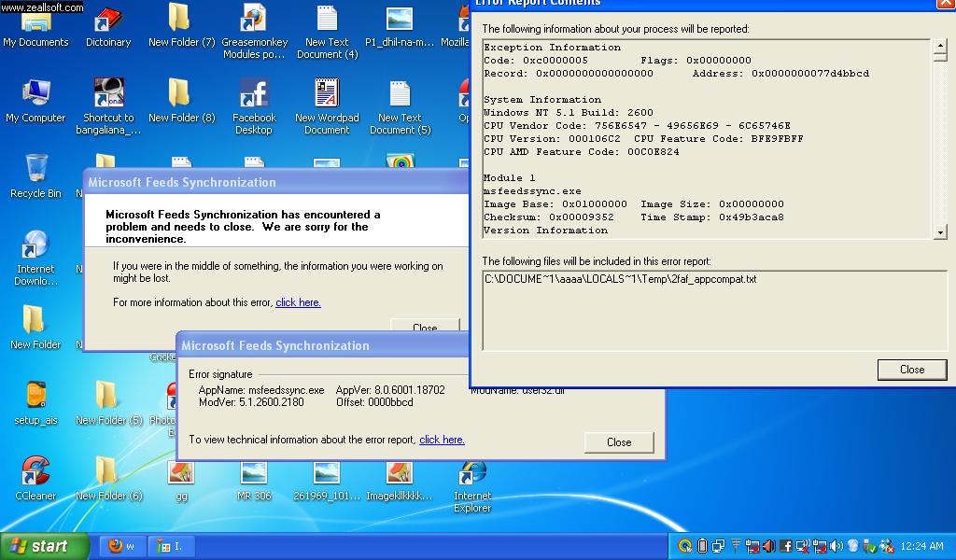
Task: Select Shortcut to bangaliana icon
Action: click(108, 106)
